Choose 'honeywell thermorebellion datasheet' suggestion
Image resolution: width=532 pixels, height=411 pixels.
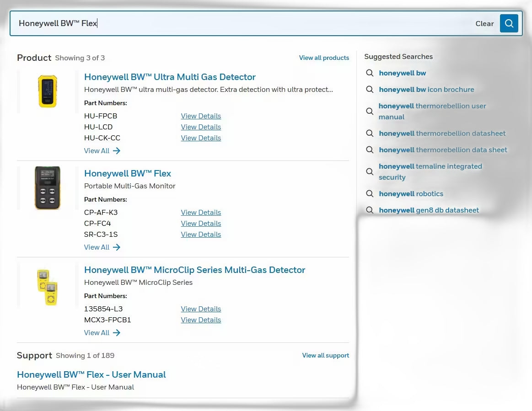pos(442,133)
